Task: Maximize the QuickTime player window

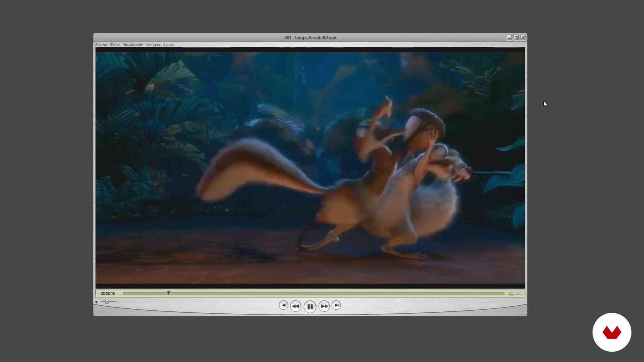Action: [x=516, y=38]
